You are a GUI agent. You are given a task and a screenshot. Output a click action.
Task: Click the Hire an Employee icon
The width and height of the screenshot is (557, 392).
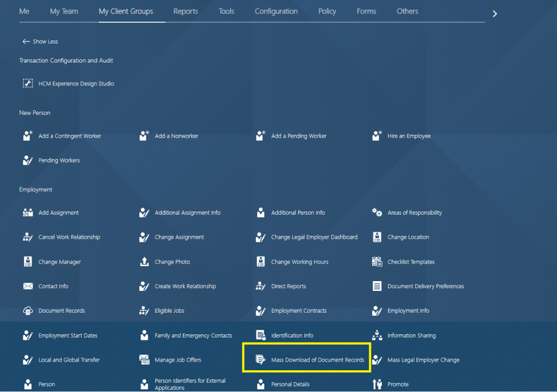(x=377, y=135)
